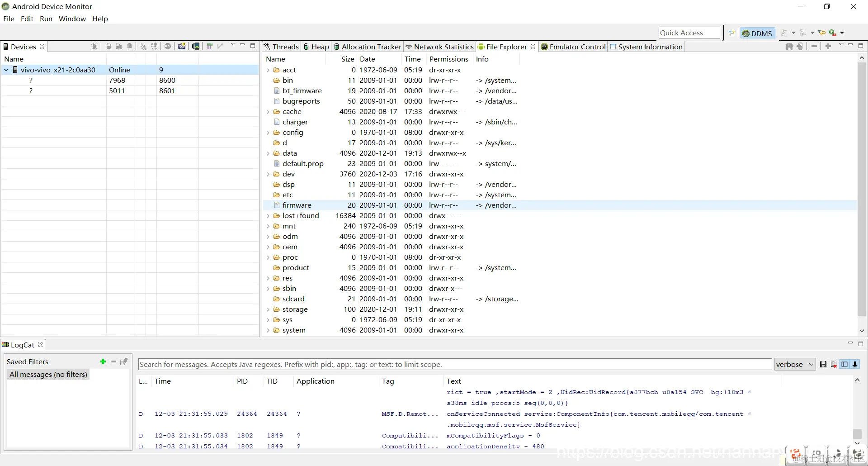
Task: Take a device screen capture
Action: (x=182, y=47)
